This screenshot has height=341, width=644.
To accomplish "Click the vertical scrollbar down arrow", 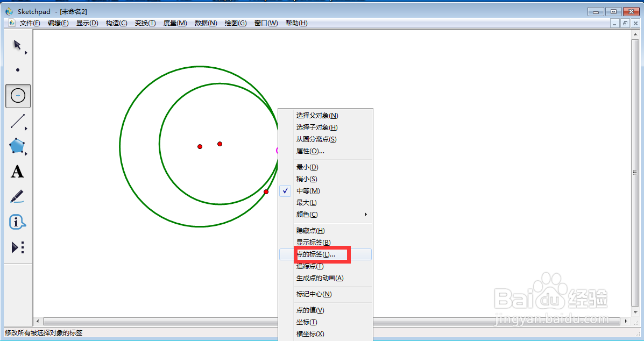I will click(635, 312).
